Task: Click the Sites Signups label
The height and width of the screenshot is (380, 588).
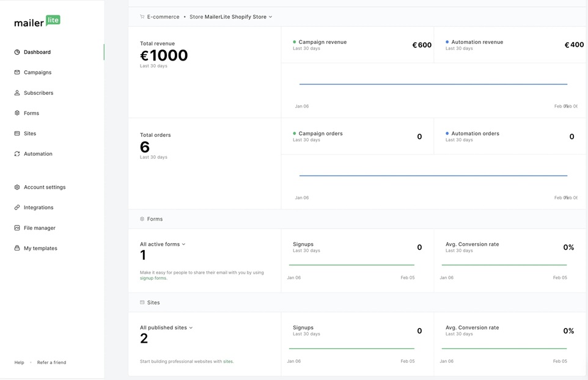Action: pyautogui.click(x=303, y=327)
